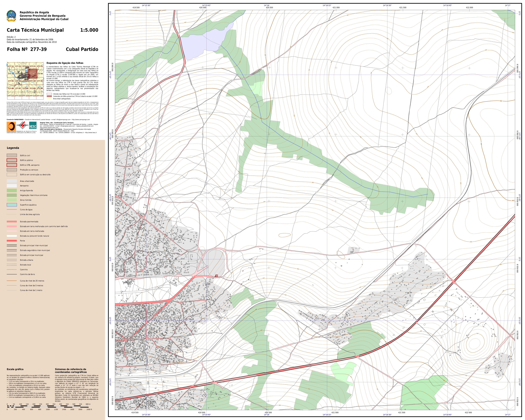Click the Caminho dashed line symbol
The image size is (525, 420).
pos(12,269)
